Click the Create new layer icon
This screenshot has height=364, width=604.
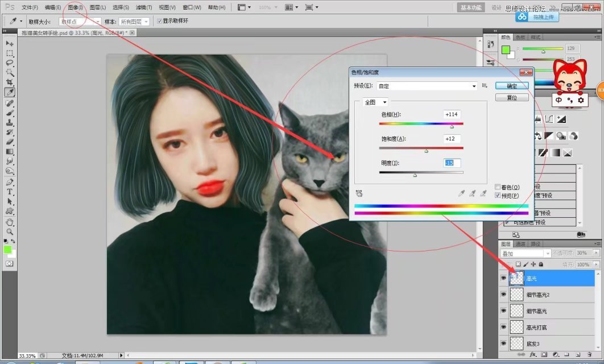coord(578,354)
